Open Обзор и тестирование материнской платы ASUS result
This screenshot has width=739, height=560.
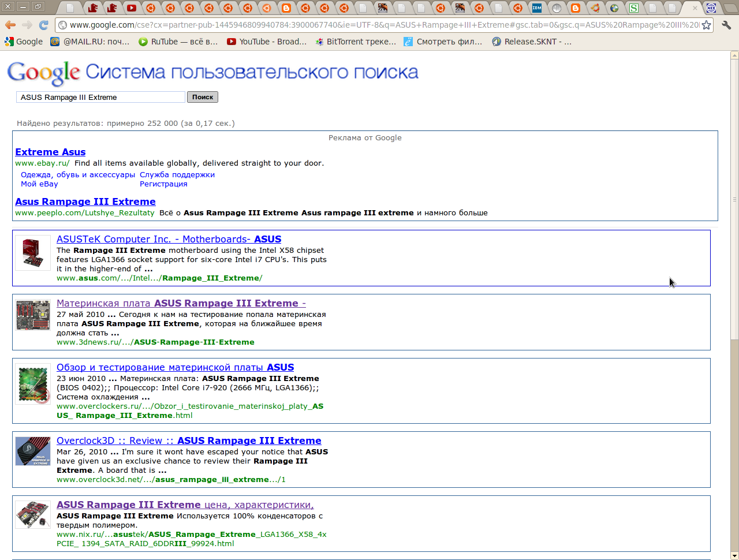click(176, 367)
